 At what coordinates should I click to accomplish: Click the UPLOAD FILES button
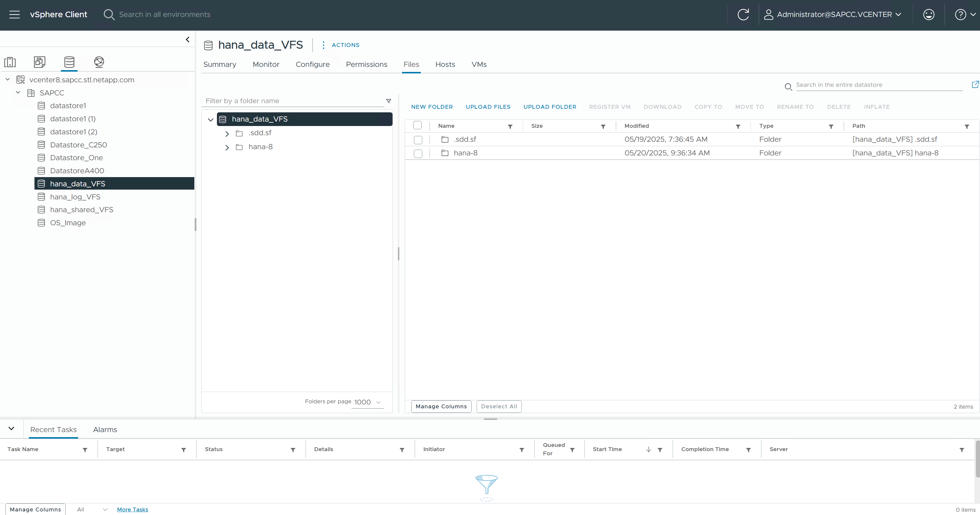(x=488, y=107)
